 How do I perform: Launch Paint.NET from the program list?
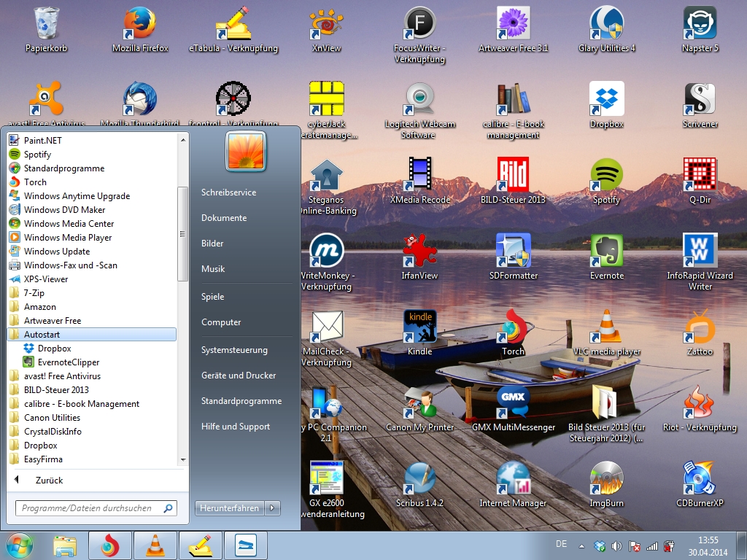tap(92, 141)
